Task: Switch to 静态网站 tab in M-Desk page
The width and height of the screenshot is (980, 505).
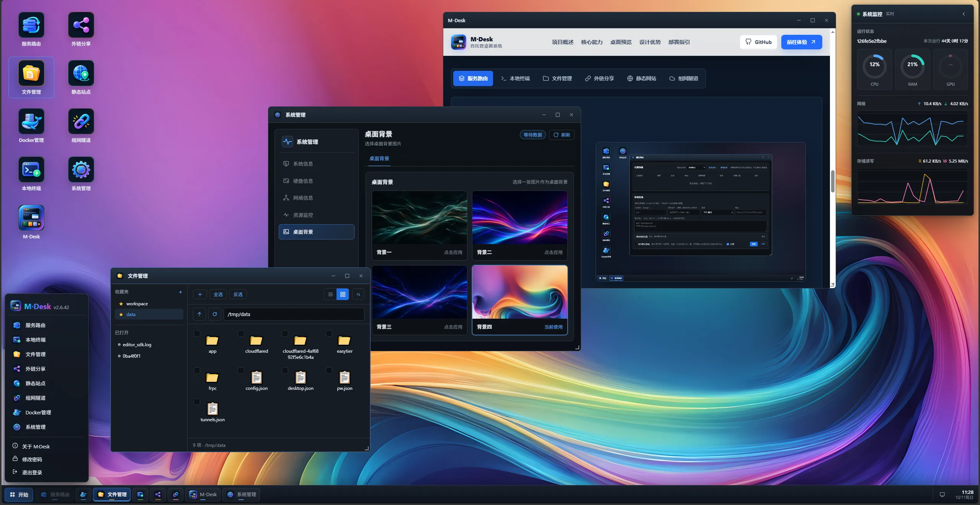Action: pyautogui.click(x=642, y=78)
